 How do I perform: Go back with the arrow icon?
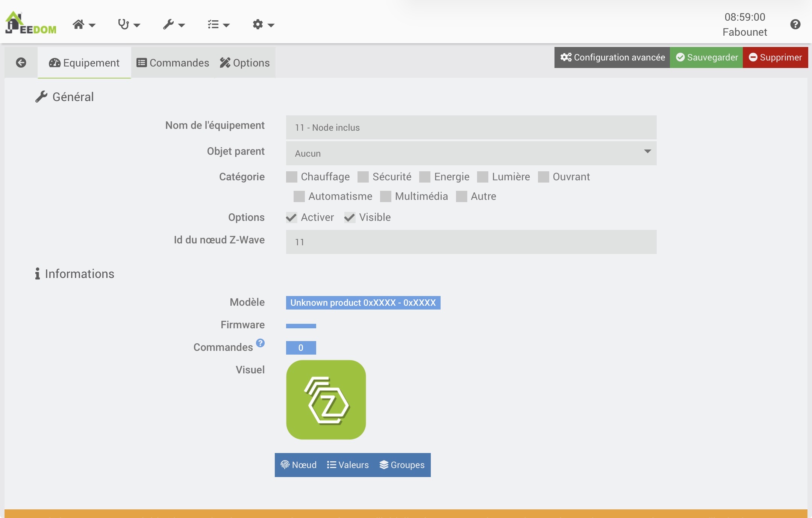click(x=21, y=63)
